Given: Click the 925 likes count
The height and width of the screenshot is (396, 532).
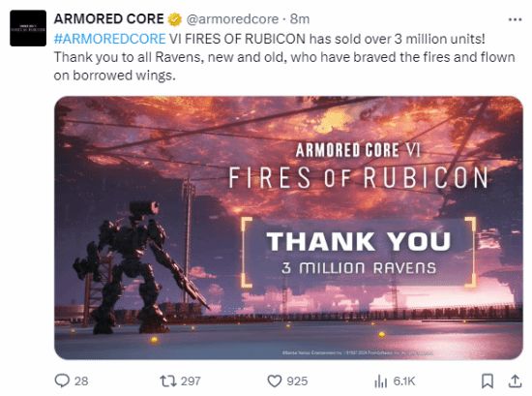Looking at the screenshot, I should point(297,381).
